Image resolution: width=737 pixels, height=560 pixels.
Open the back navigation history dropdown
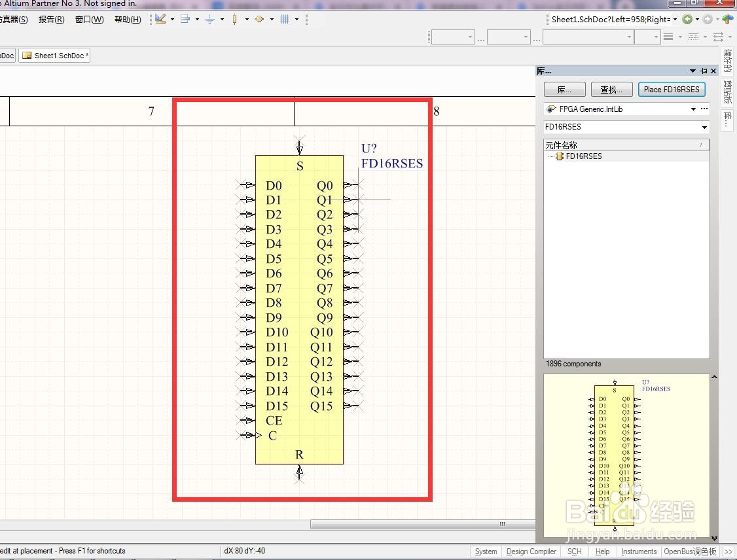tap(697, 19)
